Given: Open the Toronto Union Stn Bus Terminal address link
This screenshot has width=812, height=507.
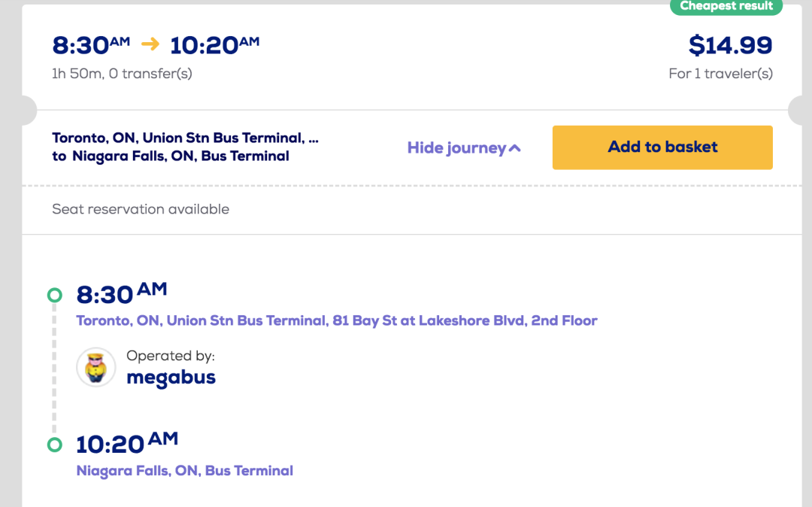Looking at the screenshot, I should tap(337, 320).
